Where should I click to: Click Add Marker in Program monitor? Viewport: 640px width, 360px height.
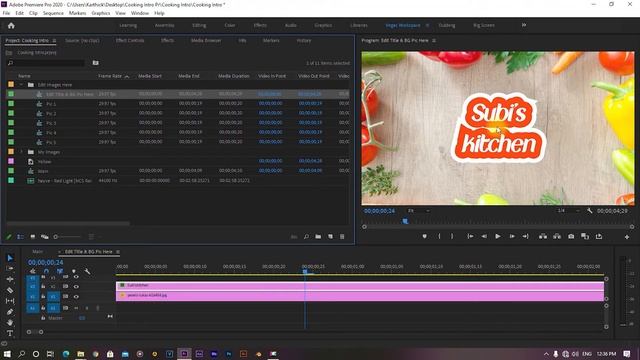click(424, 236)
